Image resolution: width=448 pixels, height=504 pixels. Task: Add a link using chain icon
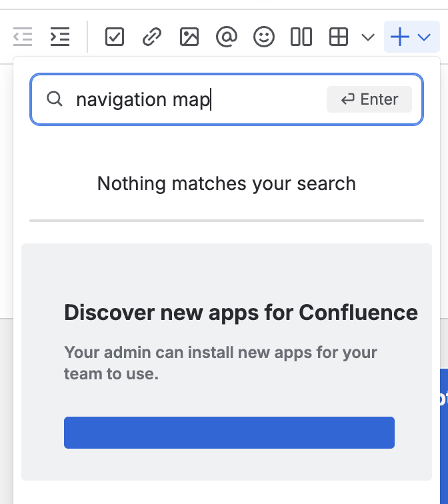pyautogui.click(x=152, y=37)
